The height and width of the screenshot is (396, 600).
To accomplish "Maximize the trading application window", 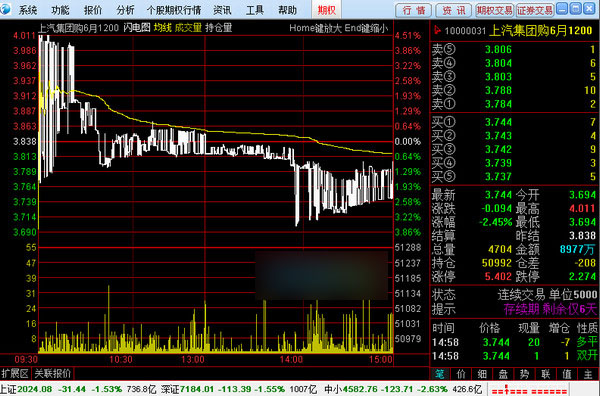I will click(x=576, y=8).
